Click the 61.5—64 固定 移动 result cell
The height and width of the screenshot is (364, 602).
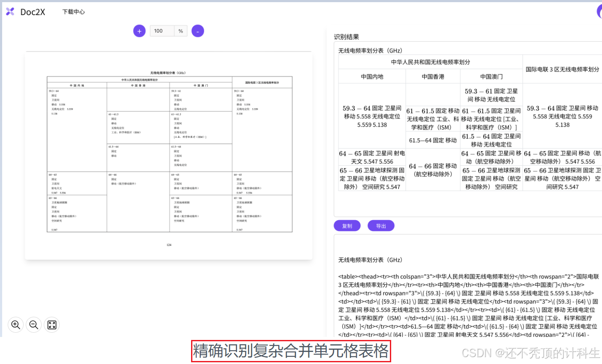click(433, 140)
